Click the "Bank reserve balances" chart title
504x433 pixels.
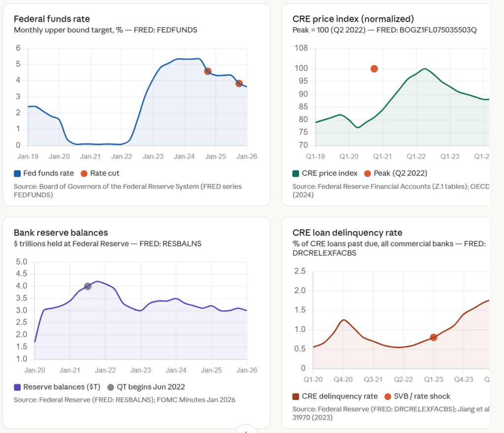pos(61,233)
